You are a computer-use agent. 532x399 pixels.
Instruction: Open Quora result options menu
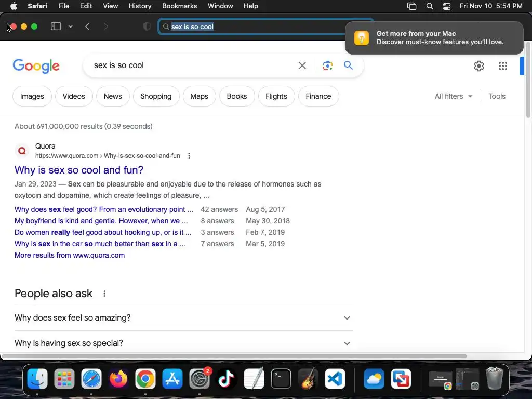189,156
